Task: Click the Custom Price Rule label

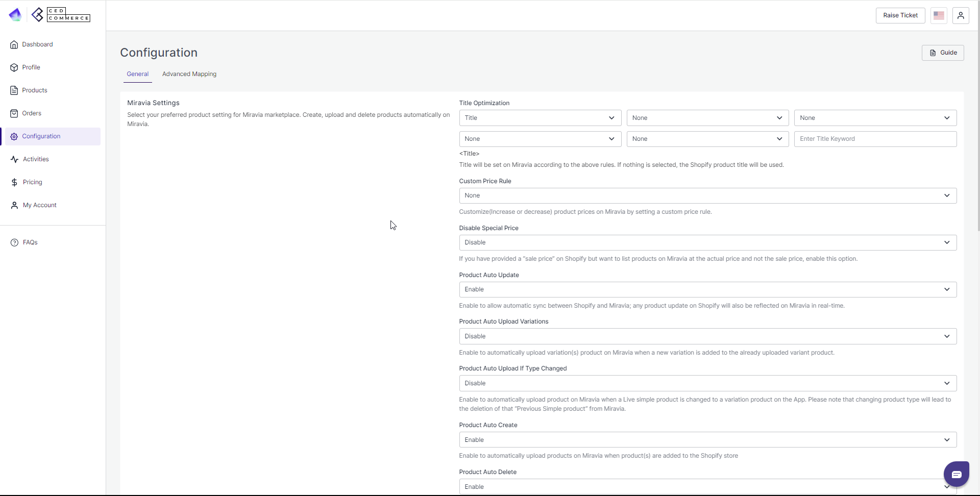Action: [x=485, y=181]
